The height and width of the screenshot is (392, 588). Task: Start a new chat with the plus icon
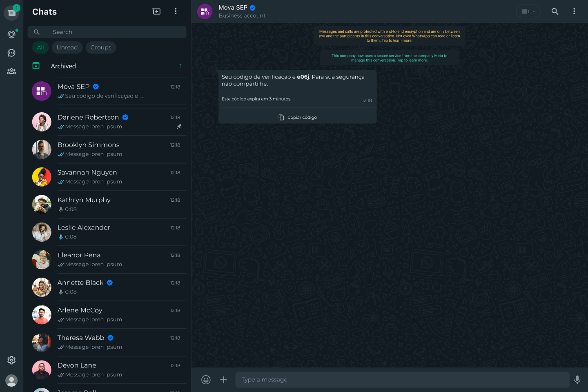[156, 11]
